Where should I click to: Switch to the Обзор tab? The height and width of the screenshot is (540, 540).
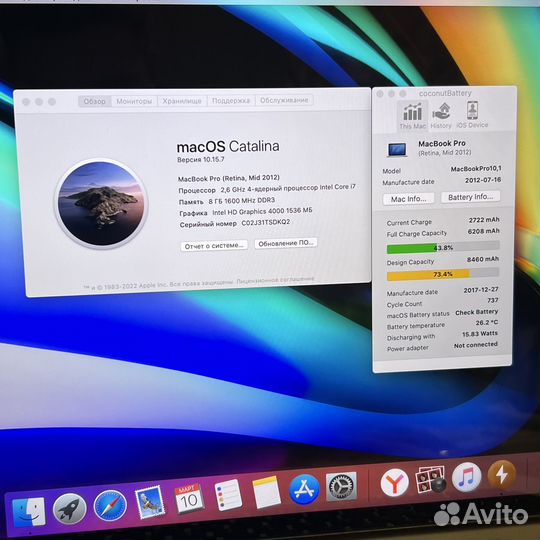point(95,101)
